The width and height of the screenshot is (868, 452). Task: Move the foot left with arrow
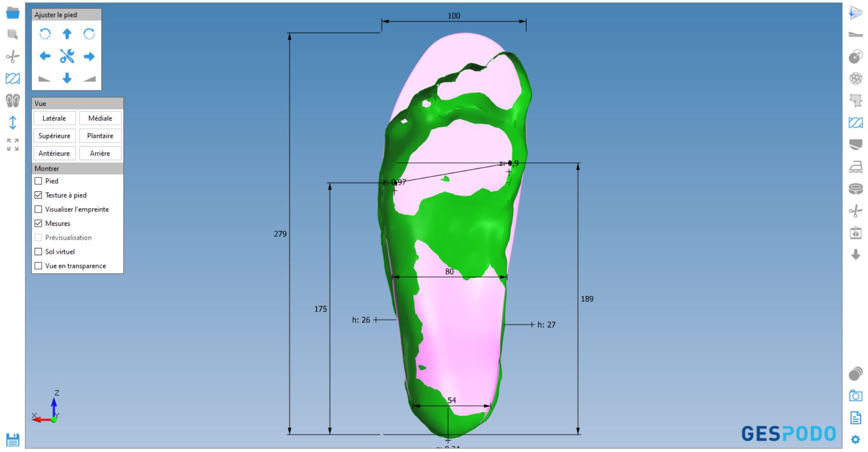click(45, 56)
